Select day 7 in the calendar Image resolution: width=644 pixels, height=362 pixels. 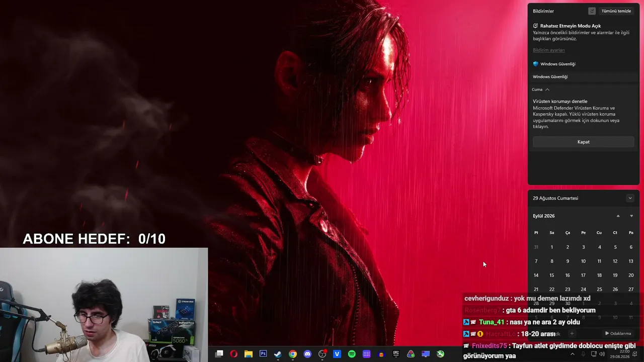(x=536, y=261)
